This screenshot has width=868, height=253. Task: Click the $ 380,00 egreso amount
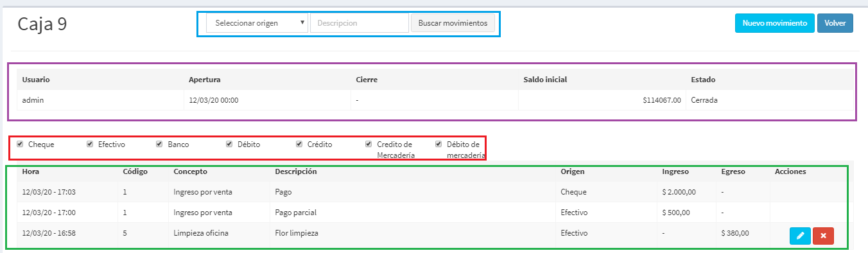pos(735,233)
